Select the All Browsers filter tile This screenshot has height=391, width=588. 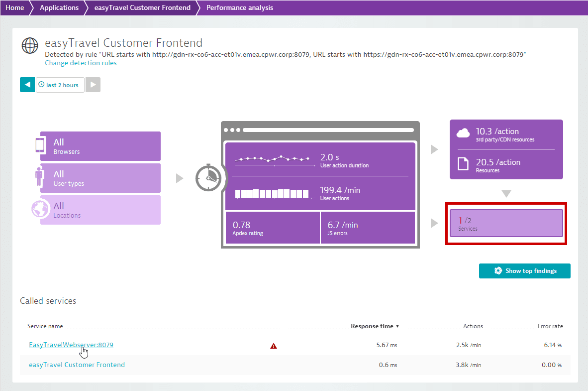point(100,146)
